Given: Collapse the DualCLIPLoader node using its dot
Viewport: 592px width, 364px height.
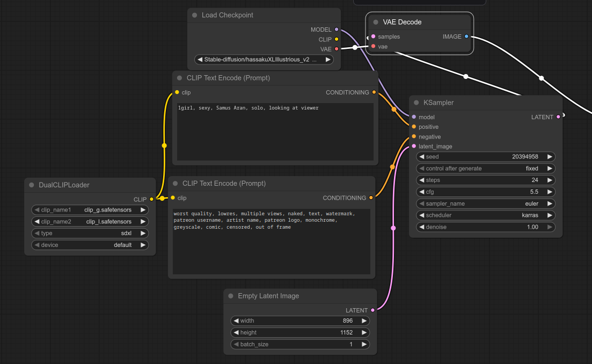Looking at the screenshot, I should [32, 185].
